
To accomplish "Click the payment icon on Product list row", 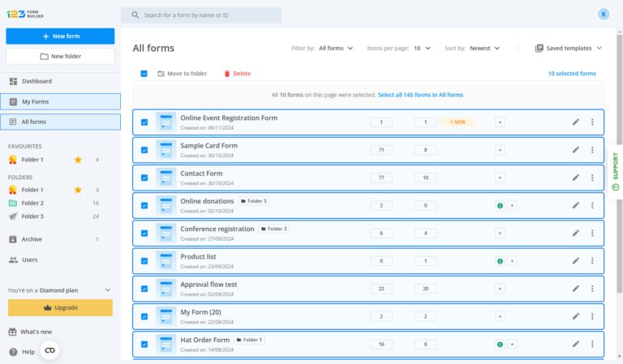I will (500, 261).
